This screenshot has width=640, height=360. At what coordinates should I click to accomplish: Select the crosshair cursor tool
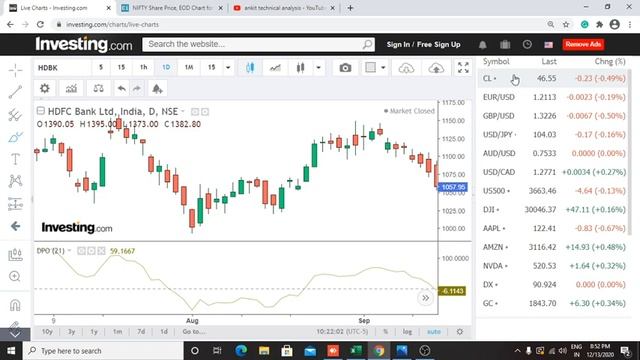point(16,70)
